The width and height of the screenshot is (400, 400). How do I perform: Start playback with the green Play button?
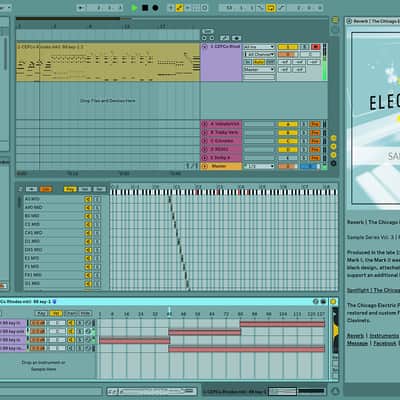[134, 8]
